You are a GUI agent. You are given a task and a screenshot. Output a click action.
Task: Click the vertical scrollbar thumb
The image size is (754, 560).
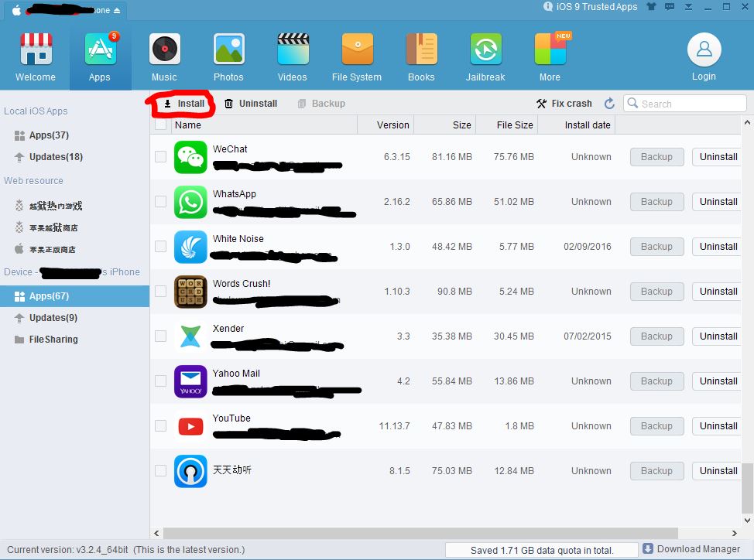point(747,487)
